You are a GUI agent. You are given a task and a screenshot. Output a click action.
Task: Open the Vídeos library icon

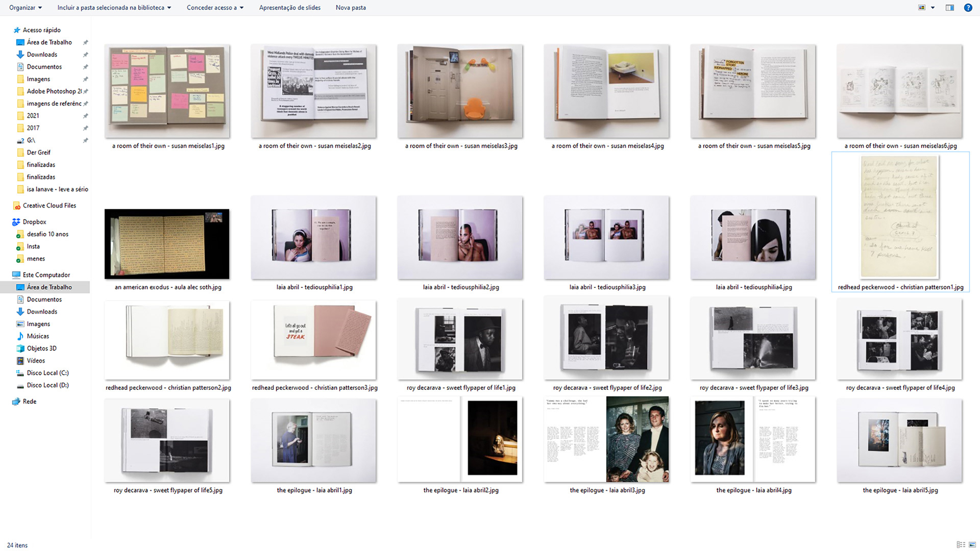[20, 361]
